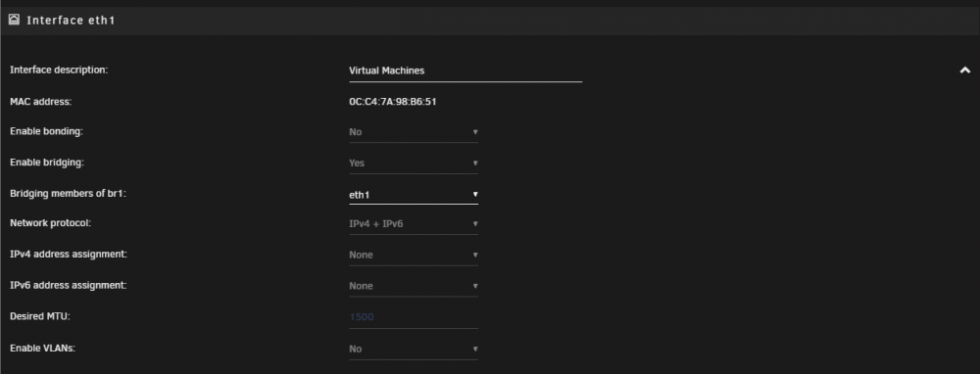Click into the Desired MTU field showing 1500
This screenshot has height=374, width=980.
(414, 317)
